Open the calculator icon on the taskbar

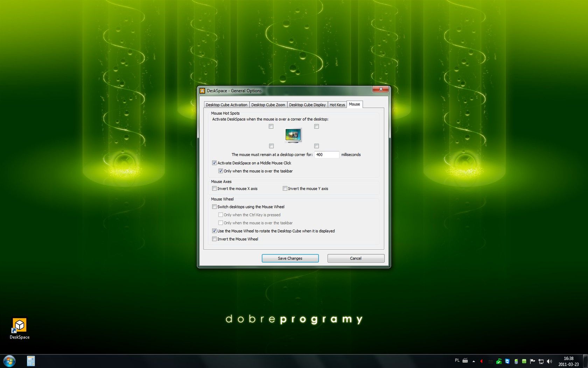pos(31,361)
